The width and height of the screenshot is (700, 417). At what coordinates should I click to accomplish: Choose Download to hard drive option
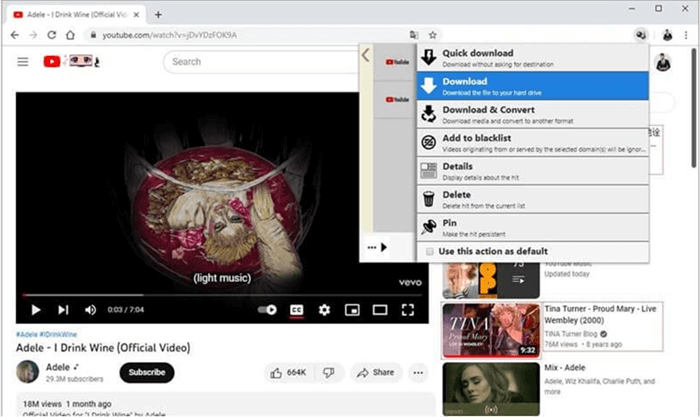point(533,86)
